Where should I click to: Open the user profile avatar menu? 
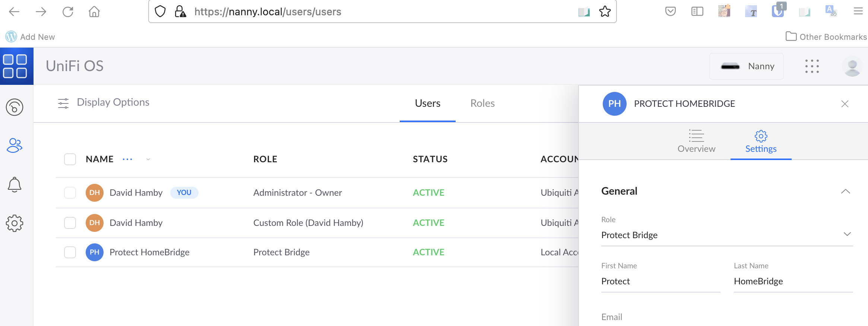(x=852, y=66)
